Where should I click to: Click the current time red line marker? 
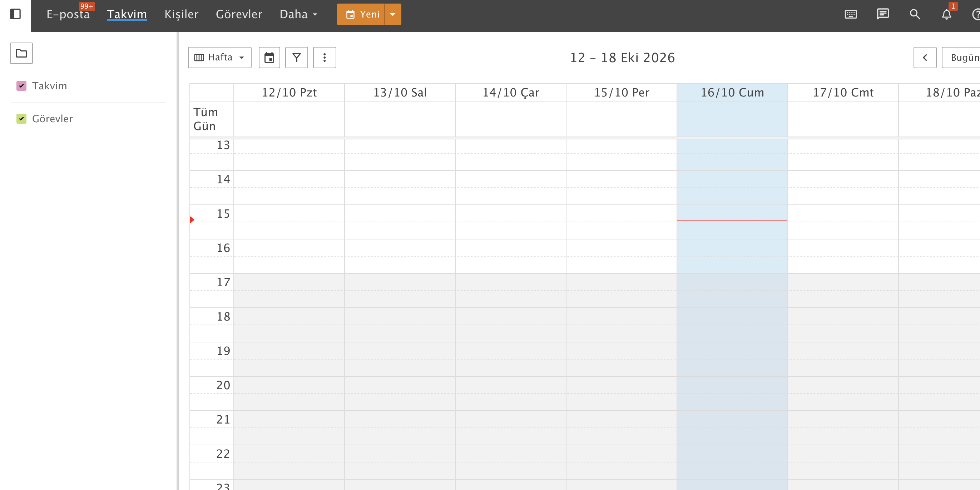coord(732,220)
